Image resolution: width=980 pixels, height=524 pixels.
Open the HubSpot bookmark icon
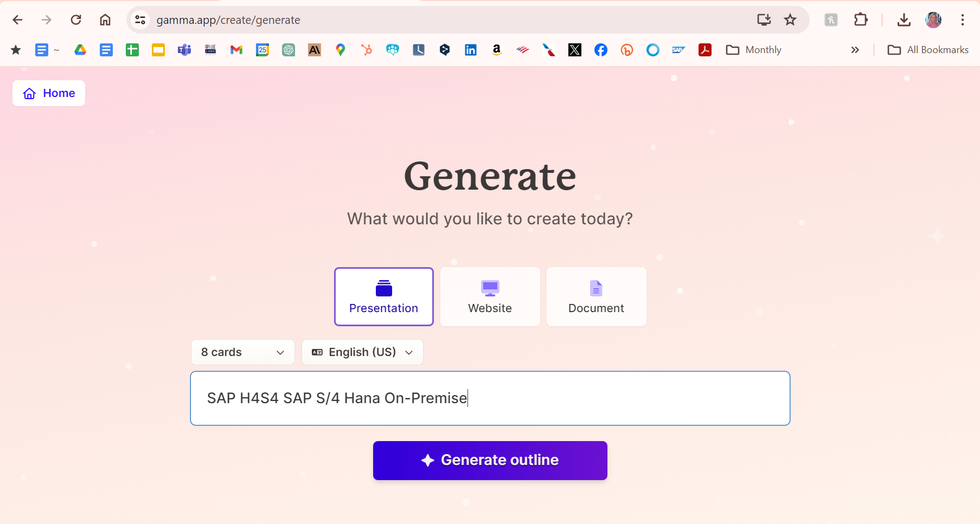pyautogui.click(x=367, y=50)
